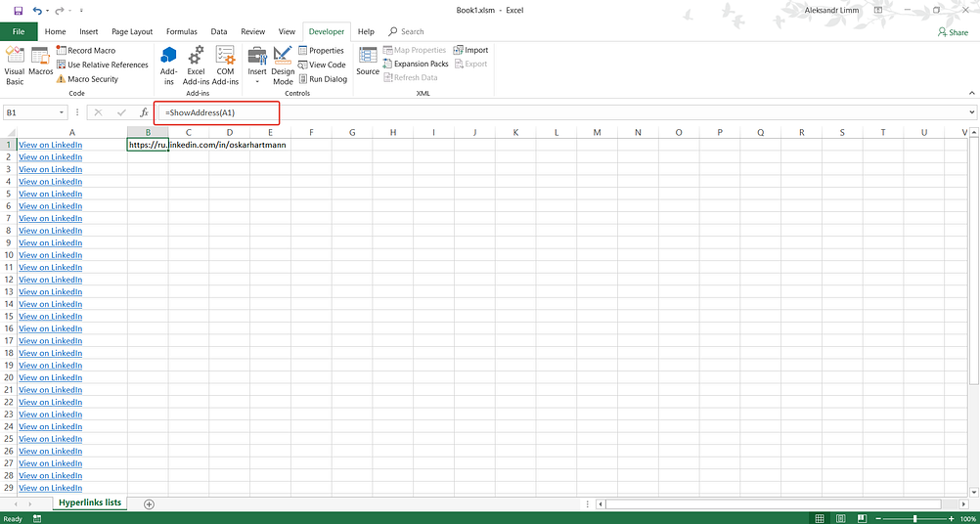
Task: Click the zoom slider
Action: tap(914, 518)
